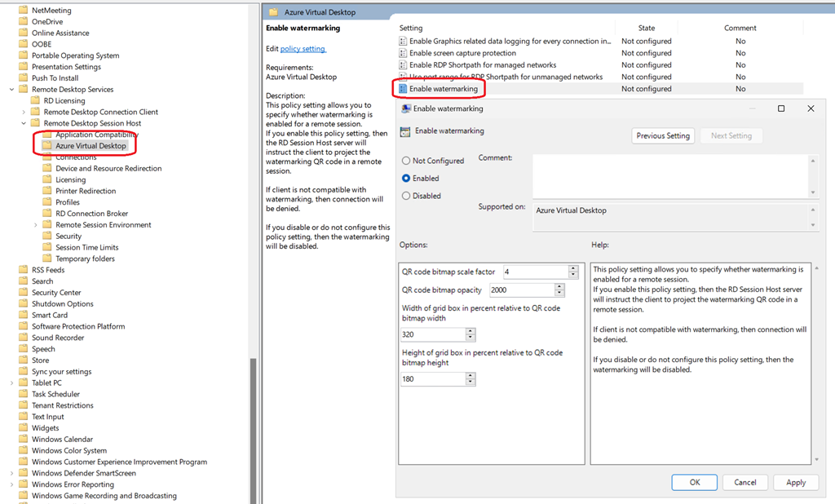Click the Comment column header
The image size is (835, 504).
[x=740, y=28]
